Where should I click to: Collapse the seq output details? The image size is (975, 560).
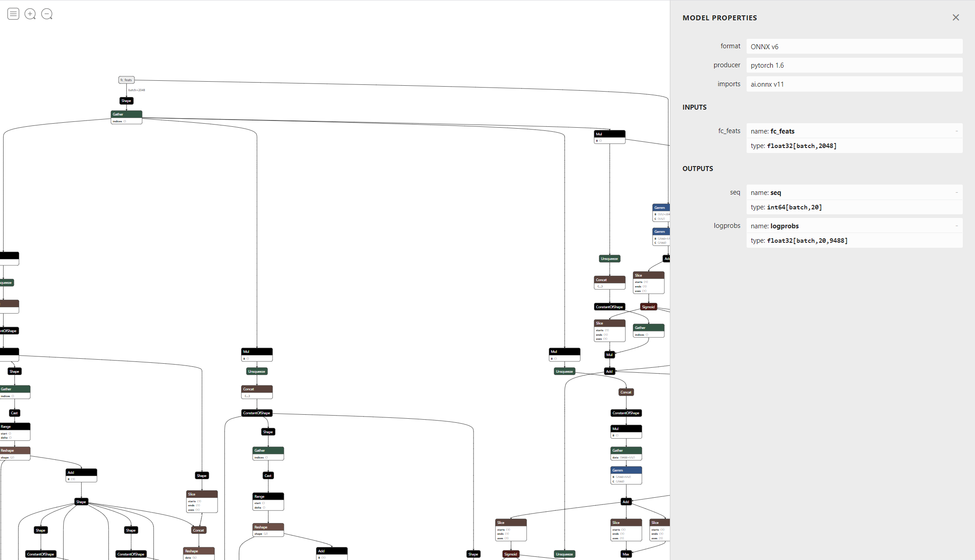pos(956,192)
